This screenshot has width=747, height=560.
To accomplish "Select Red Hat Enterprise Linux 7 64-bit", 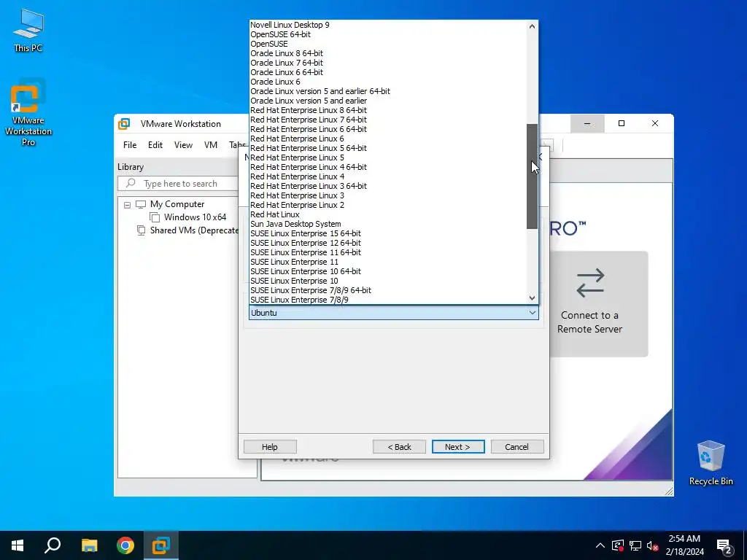I will point(309,120).
